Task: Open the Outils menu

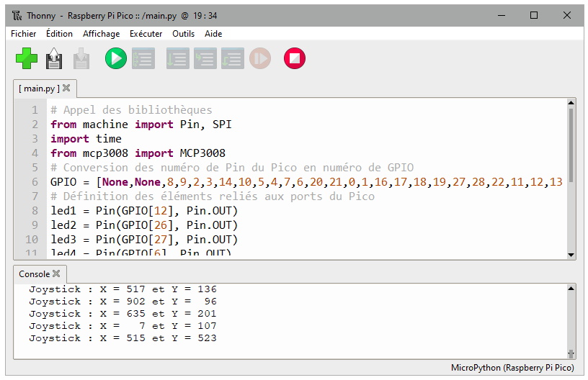Action: click(183, 34)
